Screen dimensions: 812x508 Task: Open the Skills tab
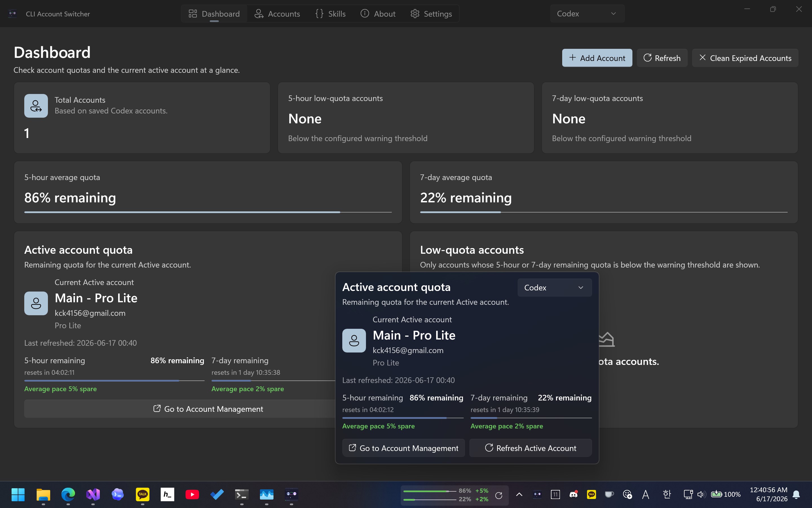(x=330, y=14)
